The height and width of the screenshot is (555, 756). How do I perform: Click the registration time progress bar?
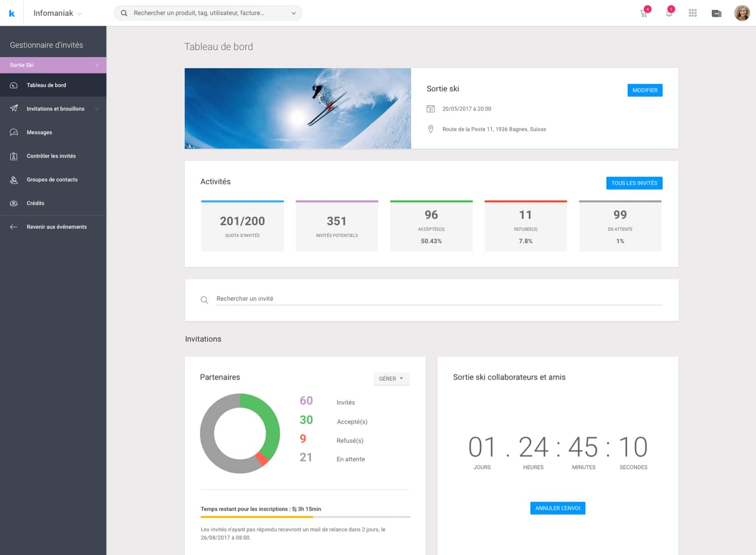click(x=306, y=517)
